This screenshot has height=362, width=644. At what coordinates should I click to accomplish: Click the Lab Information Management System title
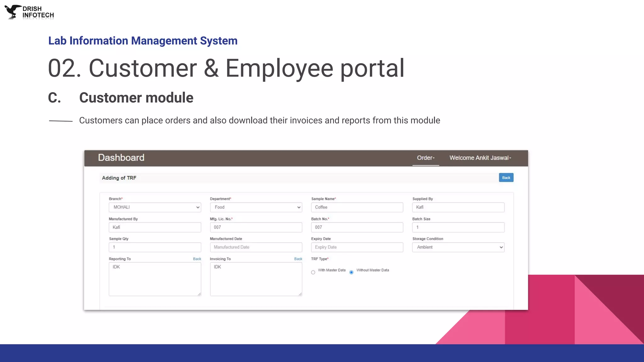coord(143,41)
